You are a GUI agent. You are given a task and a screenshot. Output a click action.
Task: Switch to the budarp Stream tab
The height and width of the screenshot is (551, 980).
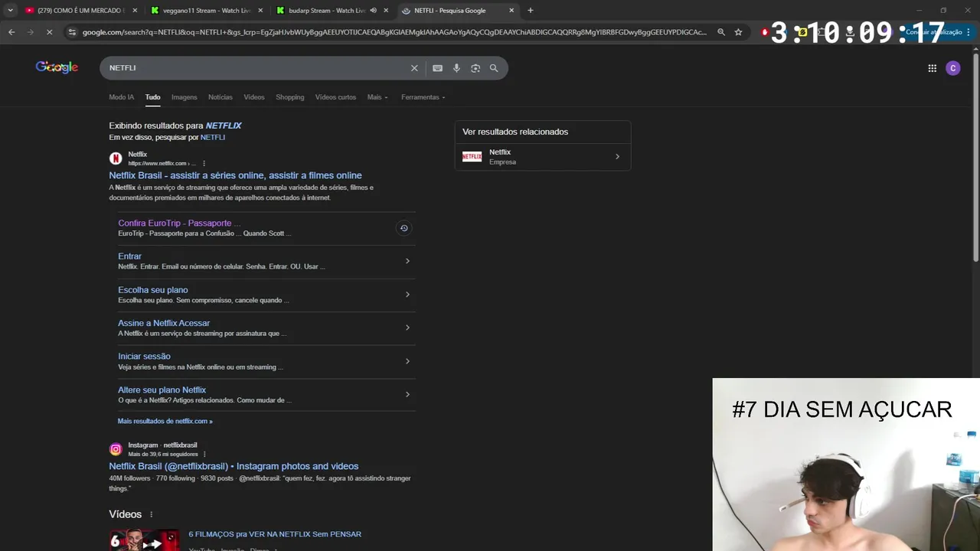pos(327,11)
